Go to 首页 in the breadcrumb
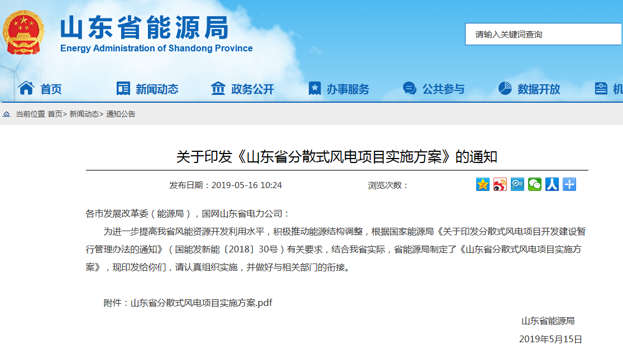This screenshot has height=364, width=623. pyautogui.click(x=55, y=114)
